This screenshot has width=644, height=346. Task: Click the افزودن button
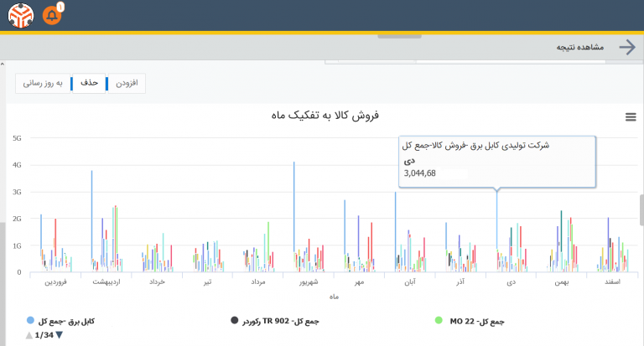pos(127,83)
